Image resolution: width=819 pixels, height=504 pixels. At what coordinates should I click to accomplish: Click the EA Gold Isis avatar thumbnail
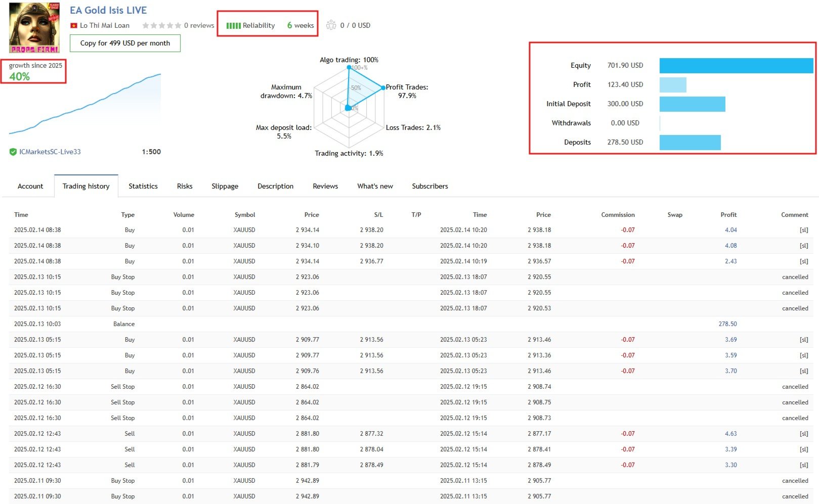(x=34, y=28)
